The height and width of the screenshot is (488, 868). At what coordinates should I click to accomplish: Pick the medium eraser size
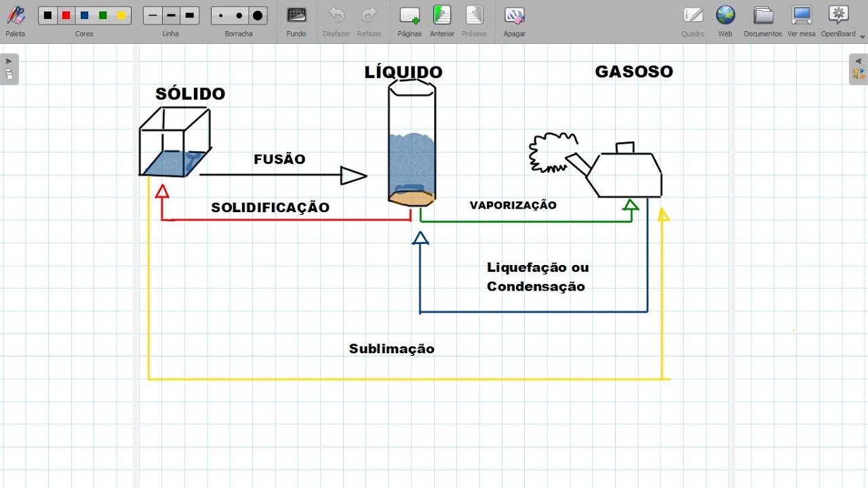click(239, 15)
